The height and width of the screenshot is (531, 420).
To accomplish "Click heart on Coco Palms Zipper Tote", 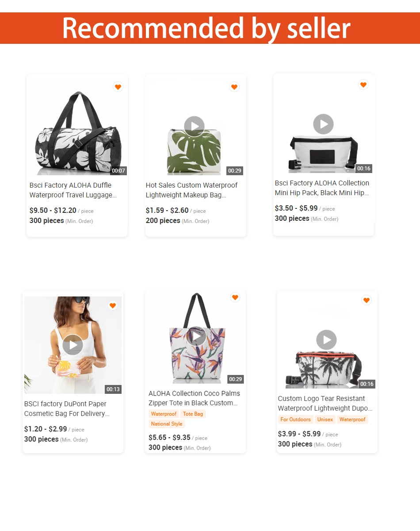I will coord(235,297).
